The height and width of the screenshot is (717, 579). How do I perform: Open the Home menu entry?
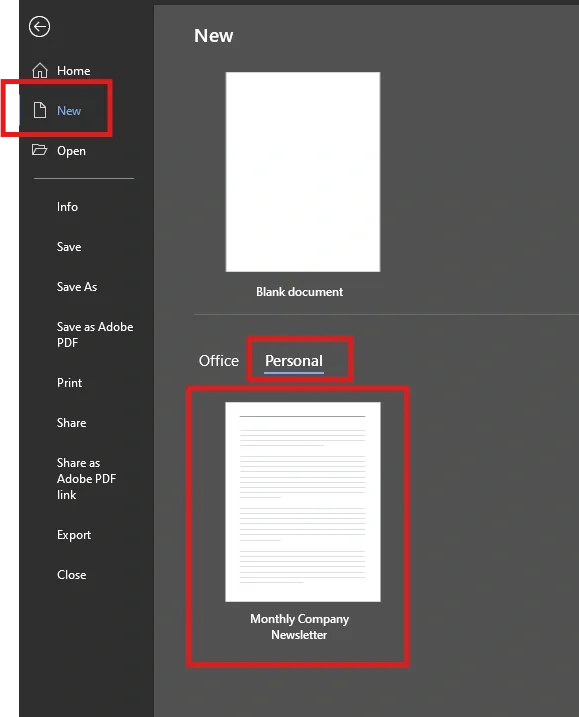pyautogui.click(x=74, y=71)
